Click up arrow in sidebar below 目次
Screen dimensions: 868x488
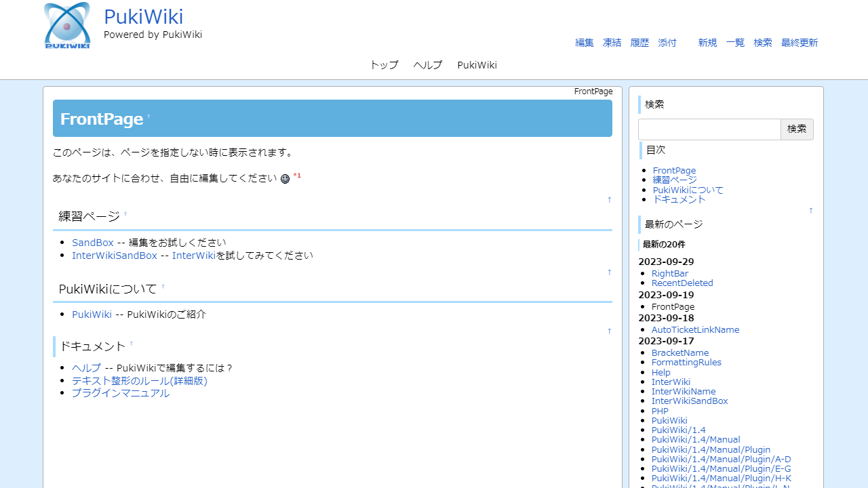810,210
